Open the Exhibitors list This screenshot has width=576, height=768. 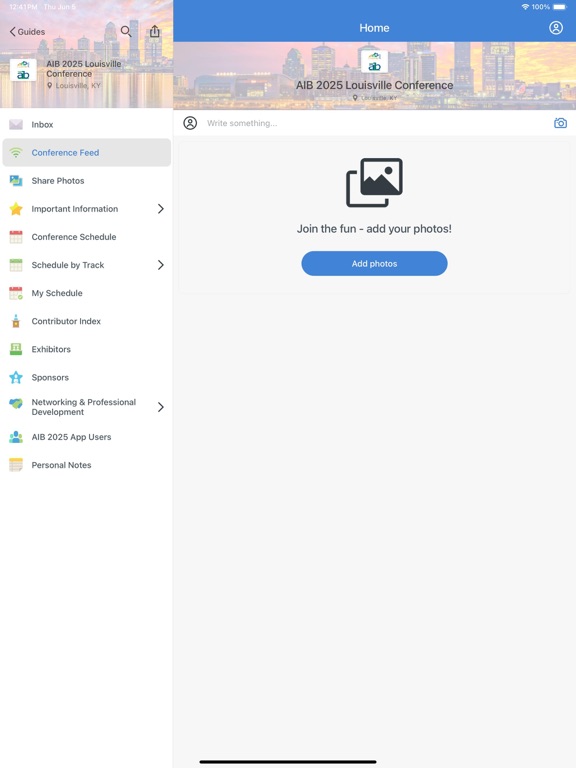pyautogui.click(x=87, y=349)
